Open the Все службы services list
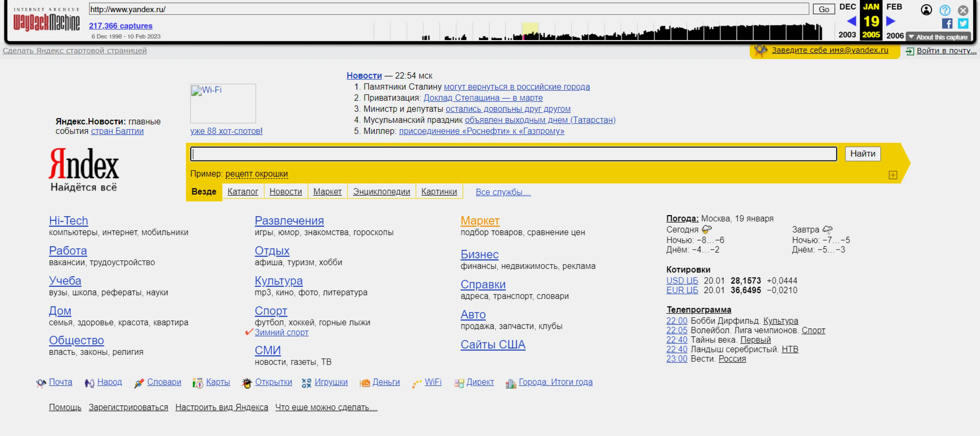Screen dimensions: 980x436 (503, 192)
